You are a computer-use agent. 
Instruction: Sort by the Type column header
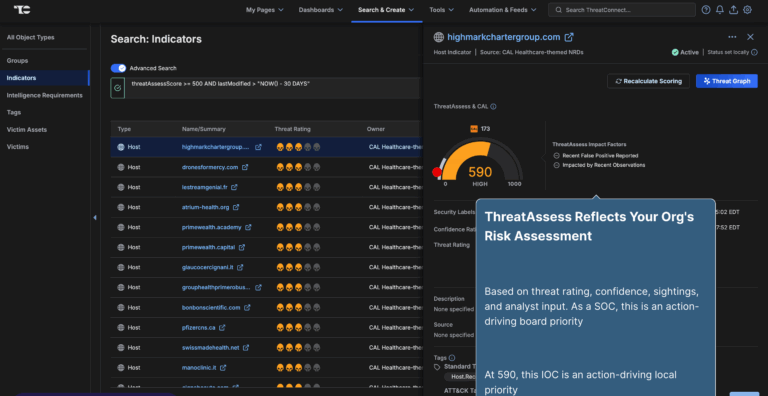point(124,129)
